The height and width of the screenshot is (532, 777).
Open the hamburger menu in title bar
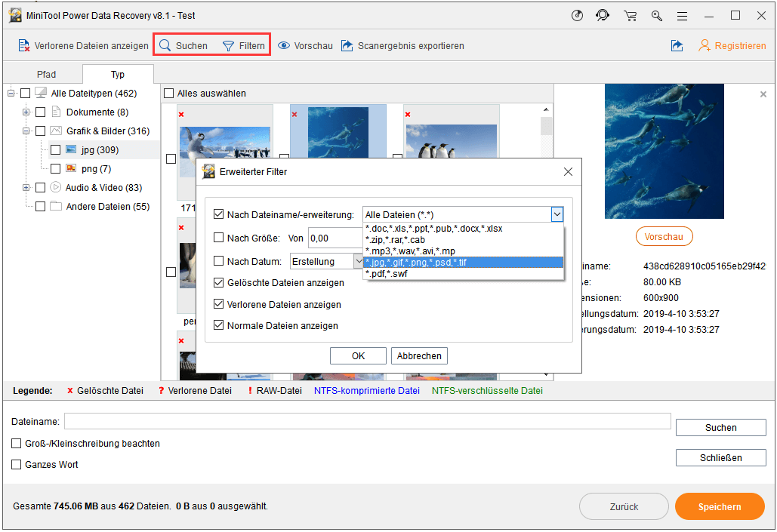[x=682, y=15]
